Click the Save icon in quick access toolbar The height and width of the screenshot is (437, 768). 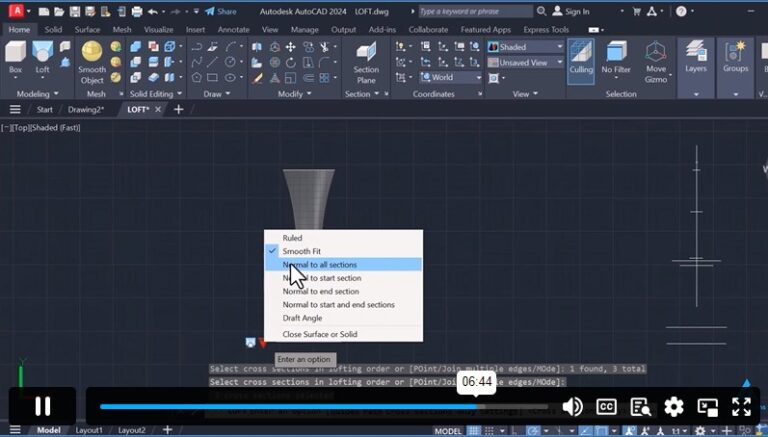point(74,11)
